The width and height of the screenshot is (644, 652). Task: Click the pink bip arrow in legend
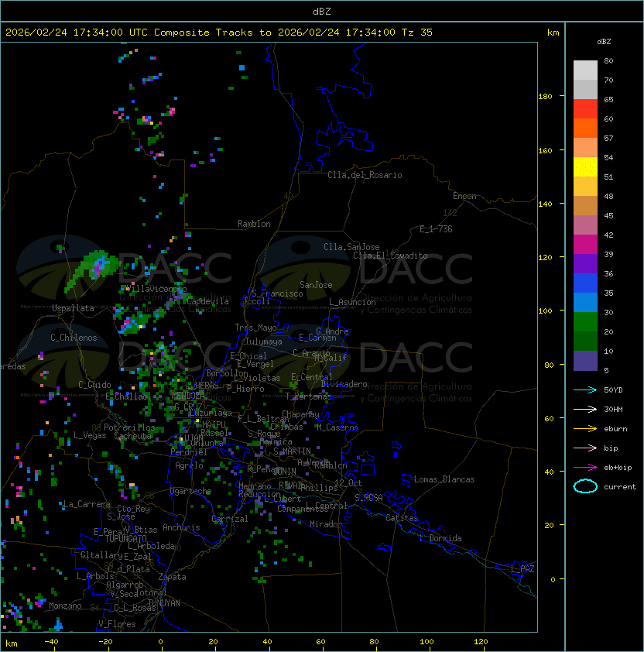(585, 448)
